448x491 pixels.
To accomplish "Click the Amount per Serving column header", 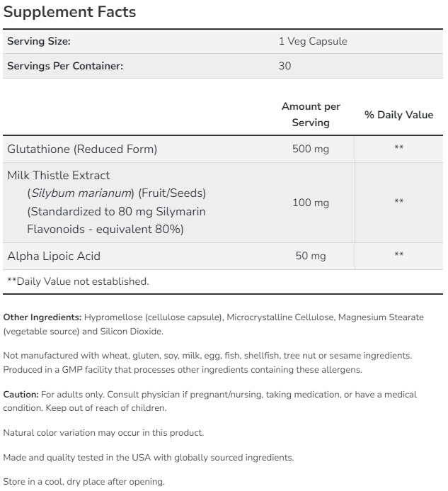I will tap(311, 115).
